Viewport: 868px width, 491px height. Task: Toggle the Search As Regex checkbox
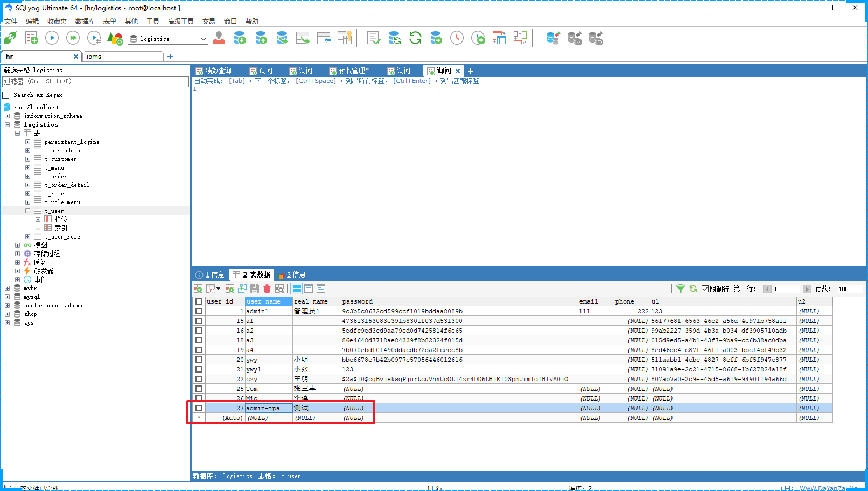click(x=6, y=95)
